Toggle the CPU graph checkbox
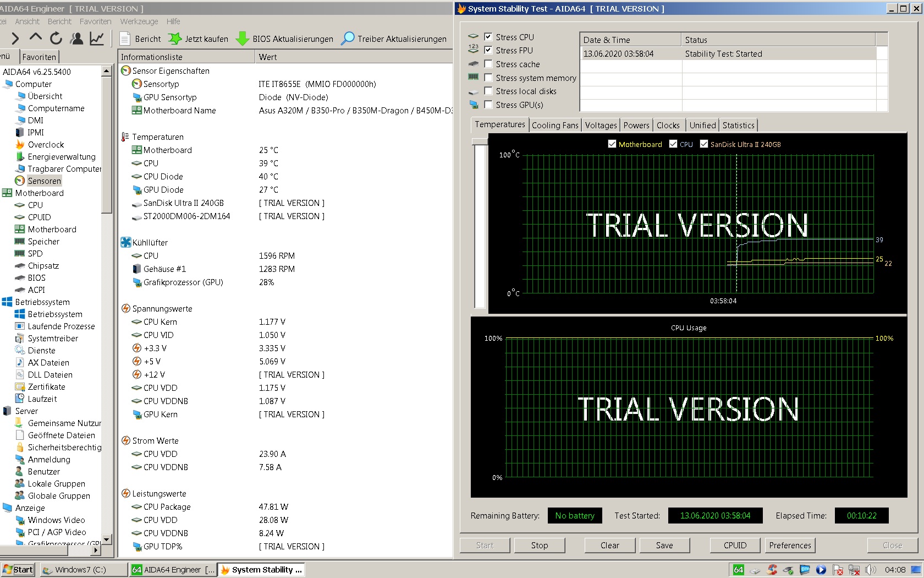 click(673, 144)
